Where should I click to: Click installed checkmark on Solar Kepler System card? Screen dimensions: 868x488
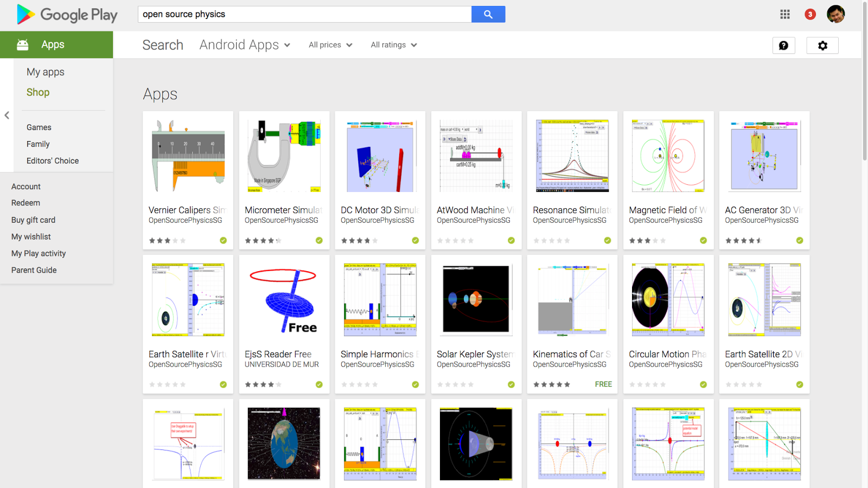(511, 384)
